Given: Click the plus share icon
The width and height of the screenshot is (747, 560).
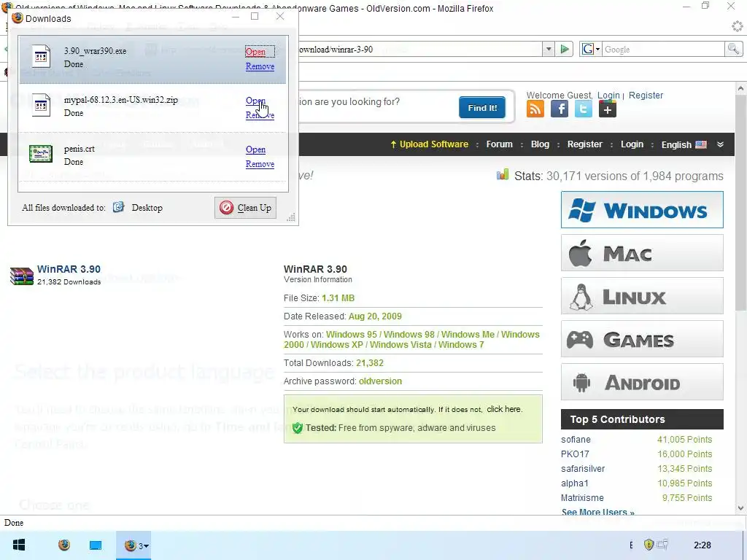Looking at the screenshot, I should [608, 109].
